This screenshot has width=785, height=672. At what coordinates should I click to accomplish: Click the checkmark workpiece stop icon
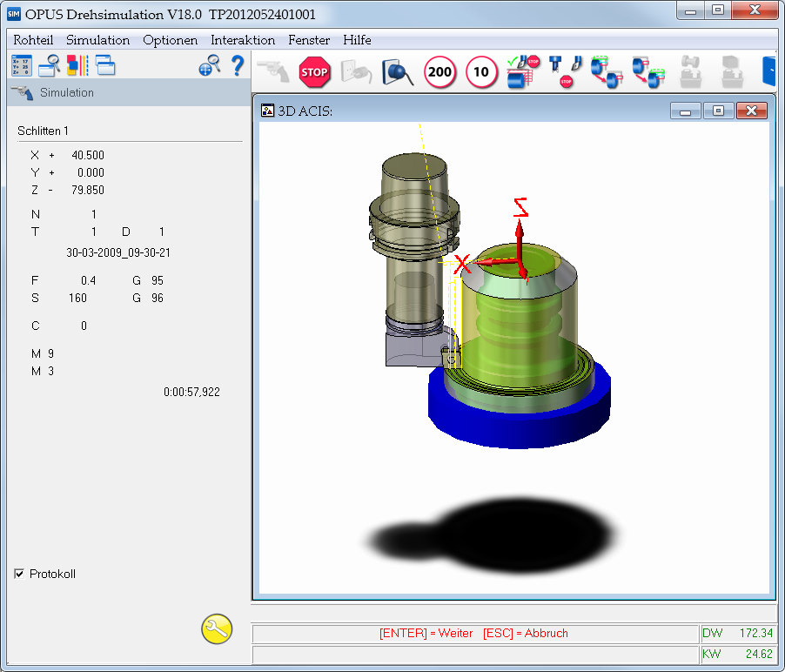pos(523,72)
